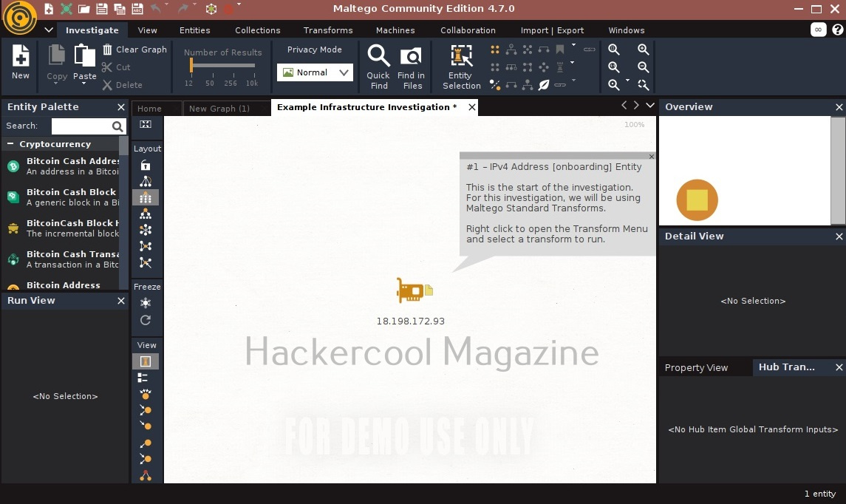The image size is (846, 504).
Task: Switch to the Home tab
Action: tap(149, 109)
